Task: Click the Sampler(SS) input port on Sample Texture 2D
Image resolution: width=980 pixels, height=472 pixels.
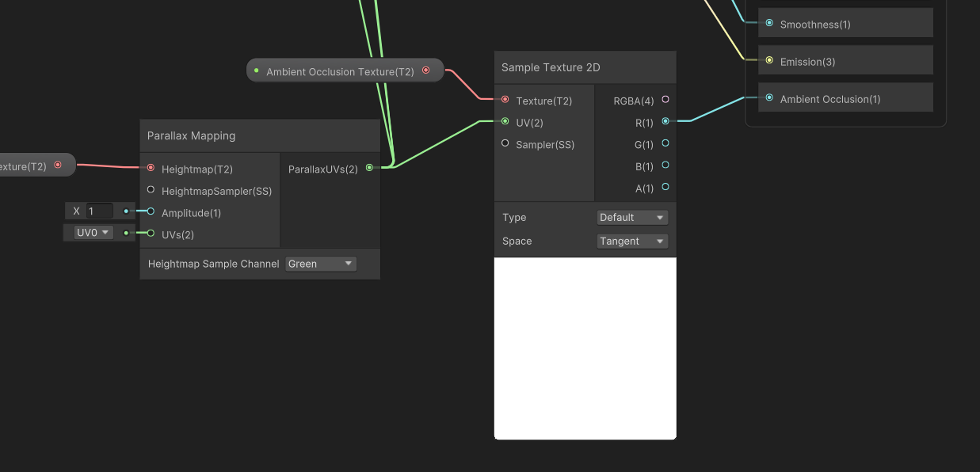Action: point(505,144)
